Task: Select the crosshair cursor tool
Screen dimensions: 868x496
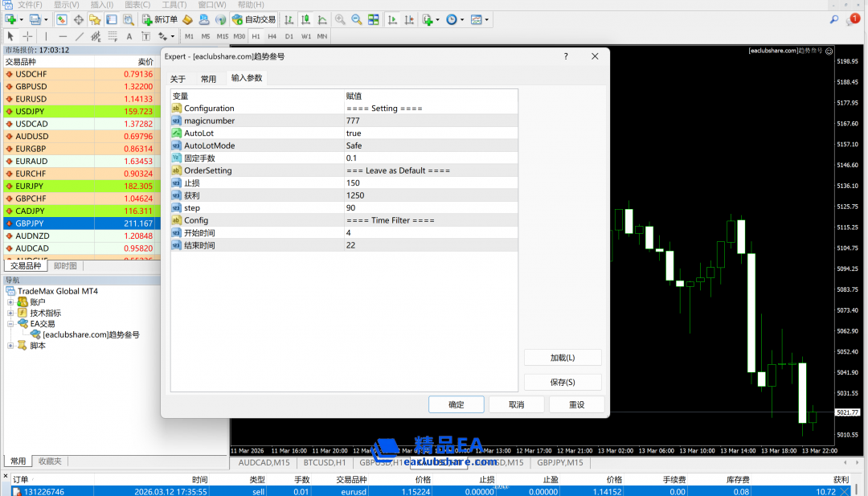Action: [x=28, y=36]
